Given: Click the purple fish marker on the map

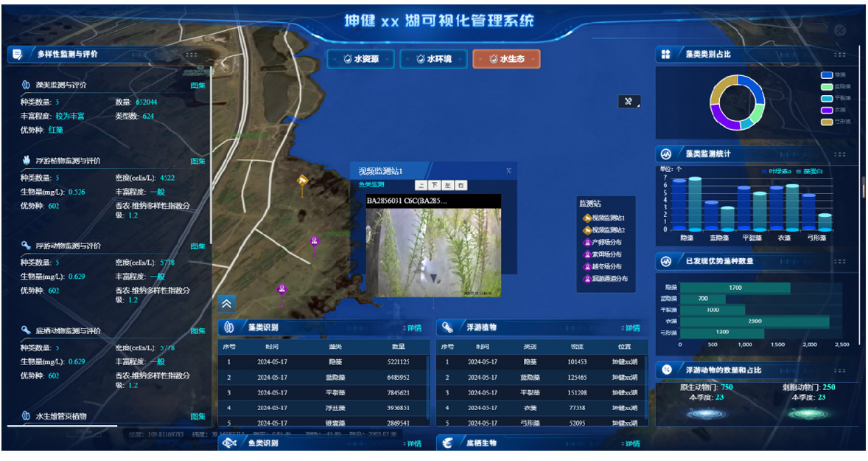Looking at the screenshot, I should click(314, 242).
